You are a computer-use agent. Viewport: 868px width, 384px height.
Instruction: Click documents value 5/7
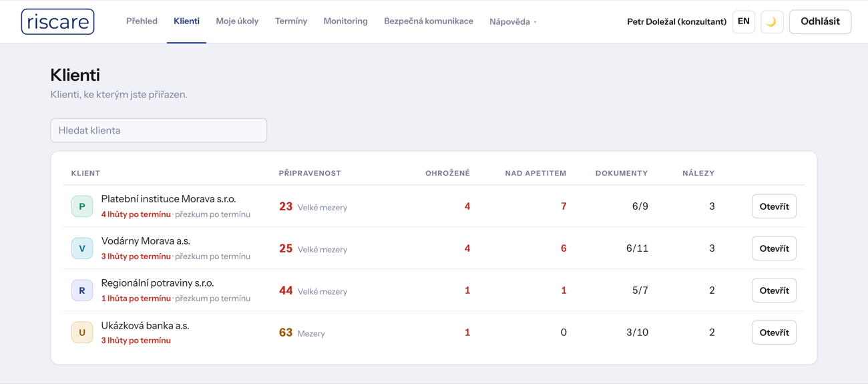(640, 291)
